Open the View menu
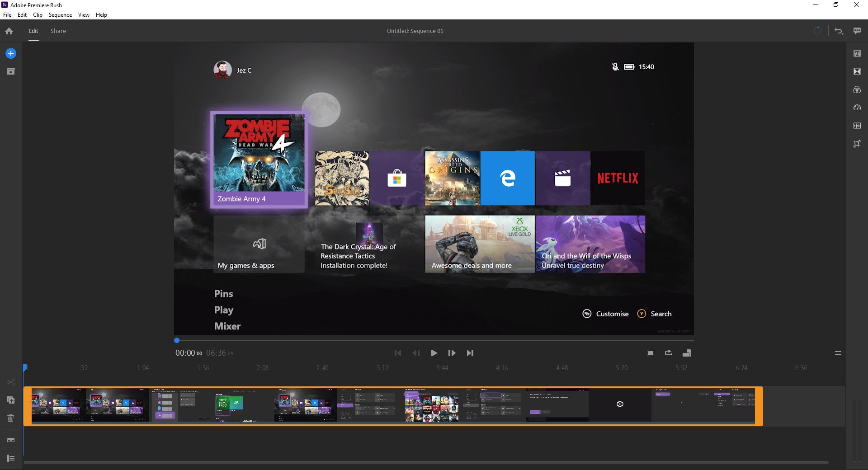The image size is (868, 470). 84,15
